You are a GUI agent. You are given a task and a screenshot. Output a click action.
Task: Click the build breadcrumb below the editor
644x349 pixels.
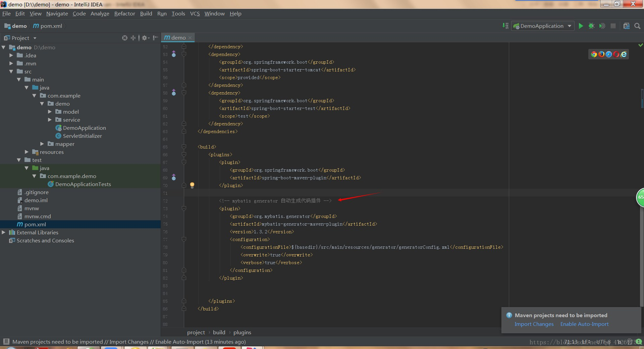[219, 332]
